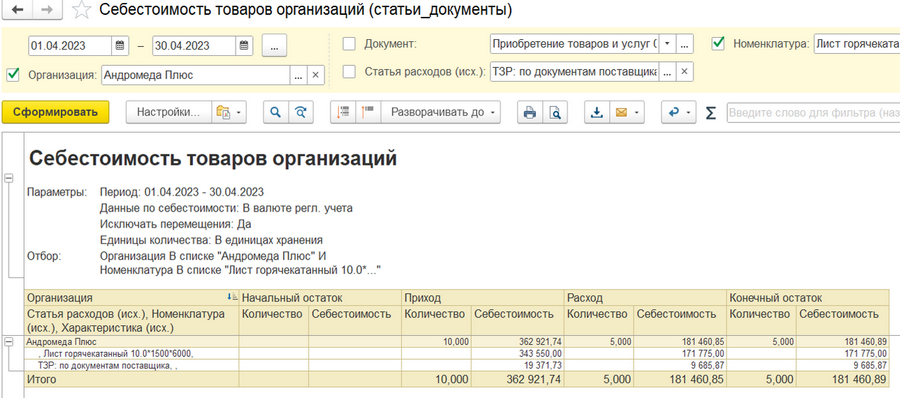
Task: Open Настройки report settings
Action: [168, 113]
